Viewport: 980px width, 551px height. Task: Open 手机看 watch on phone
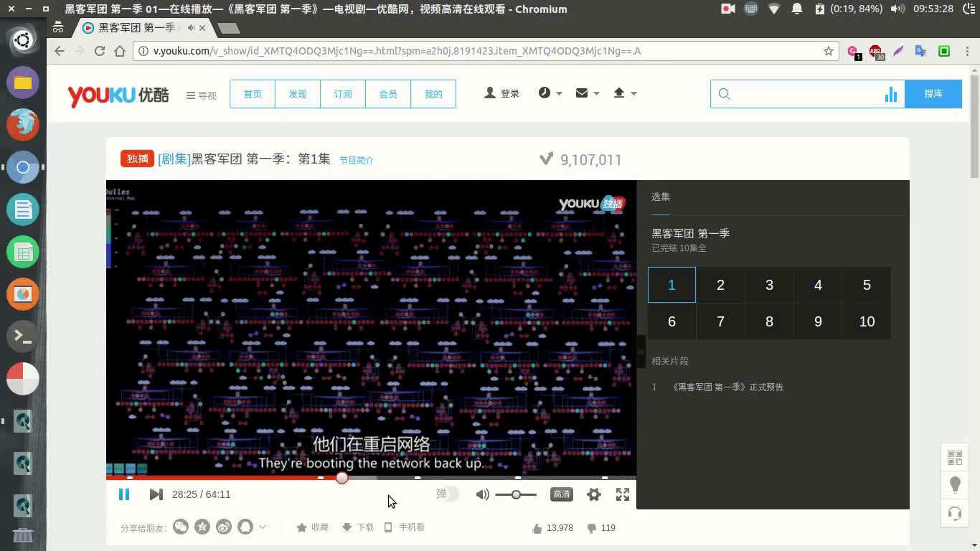[x=404, y=527]
